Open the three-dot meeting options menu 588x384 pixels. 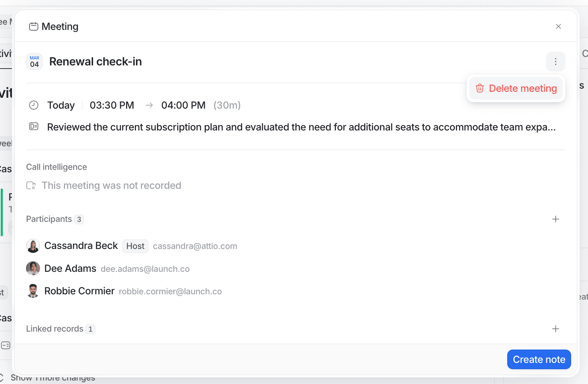click(x=555, y=61)
